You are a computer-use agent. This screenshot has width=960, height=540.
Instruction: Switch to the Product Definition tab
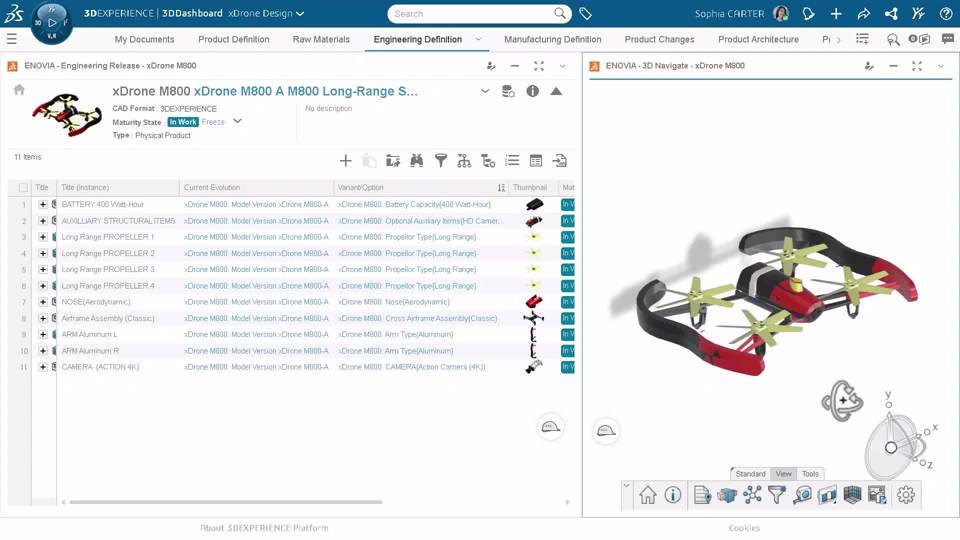(234, 39)
